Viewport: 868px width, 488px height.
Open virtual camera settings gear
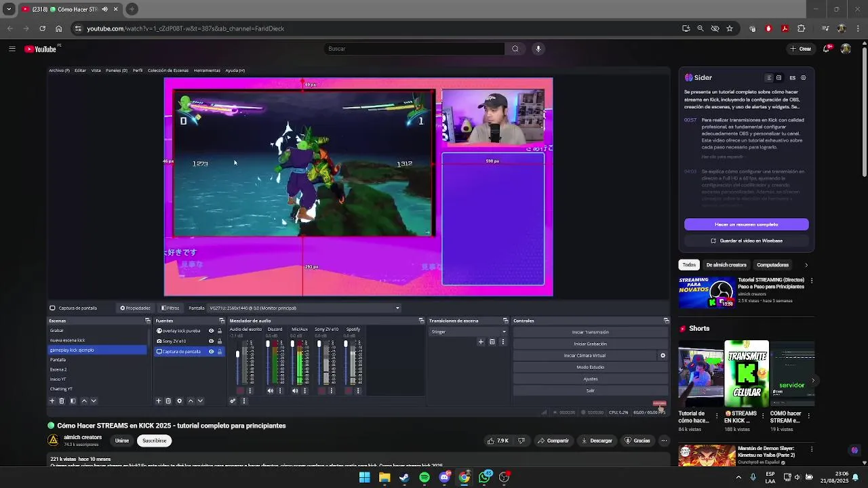[x=663, y=355]
